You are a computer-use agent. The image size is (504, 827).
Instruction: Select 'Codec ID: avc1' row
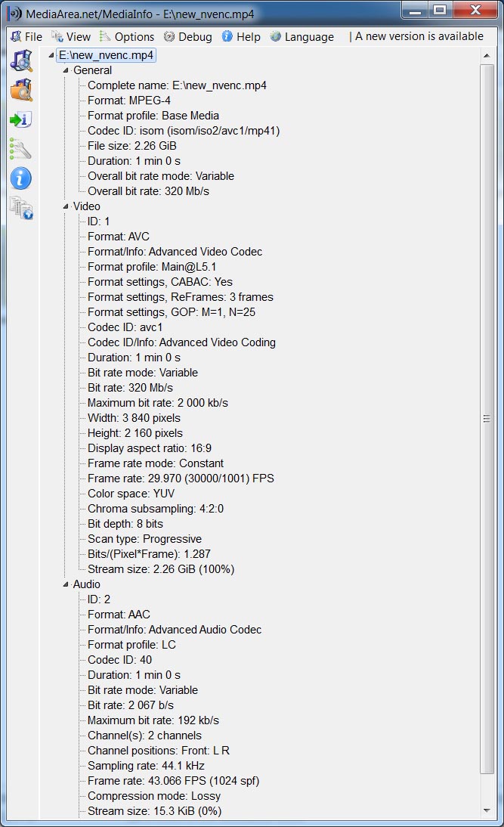pos(125,327)
